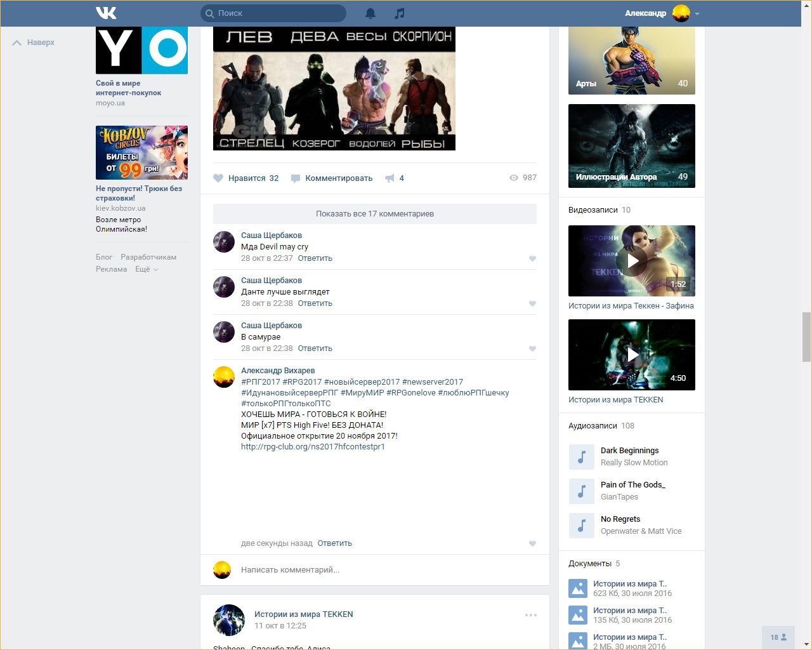
Task: Open the three-dots menu on TEKKEN post
Action: click(531, 615)
